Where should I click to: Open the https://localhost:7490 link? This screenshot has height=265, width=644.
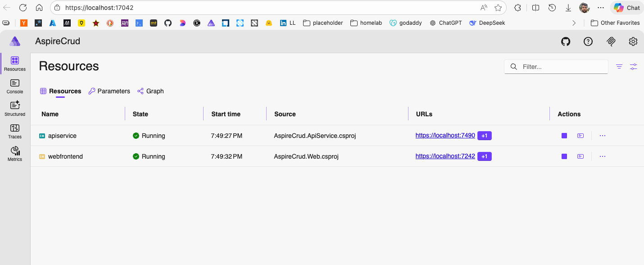[x=445, y=135]
